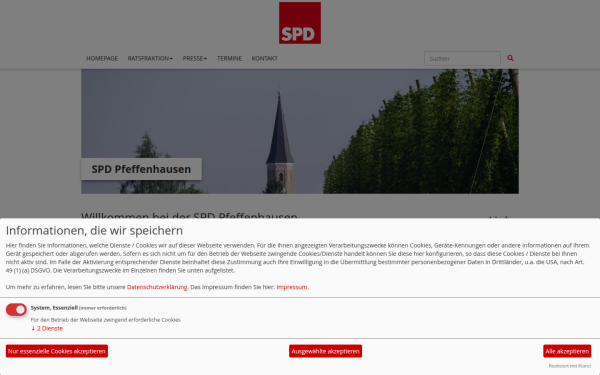Open the Datenschutzerklärung link
600x375 pixels.
pyautogui.click(x=157, y=287)
